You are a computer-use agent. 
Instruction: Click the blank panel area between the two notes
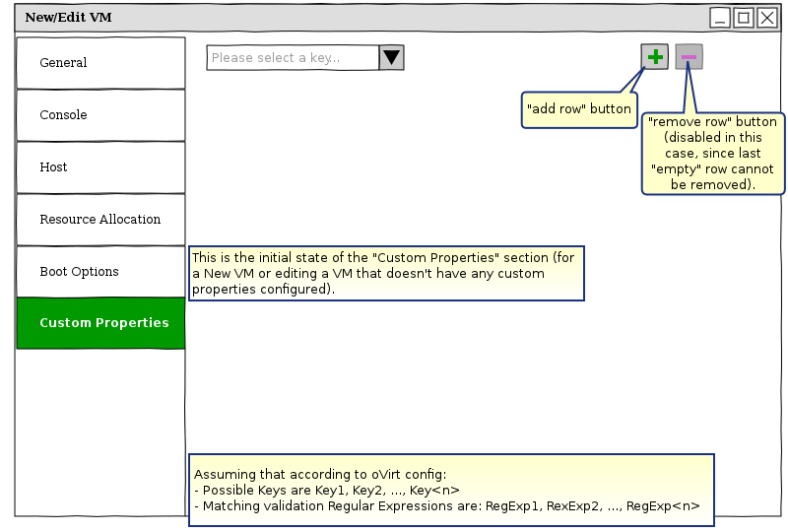point(443,374)
